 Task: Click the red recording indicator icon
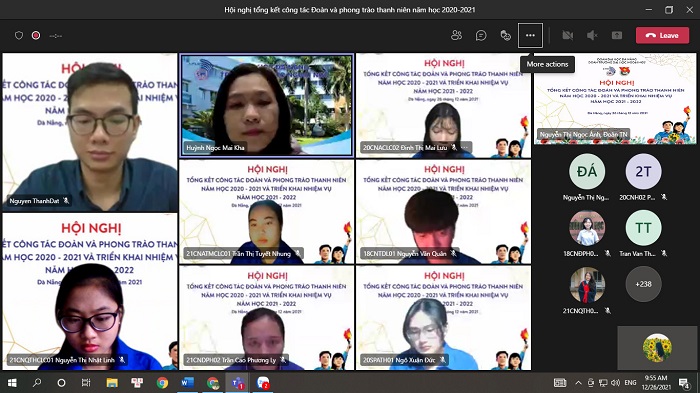coord(36,35)
